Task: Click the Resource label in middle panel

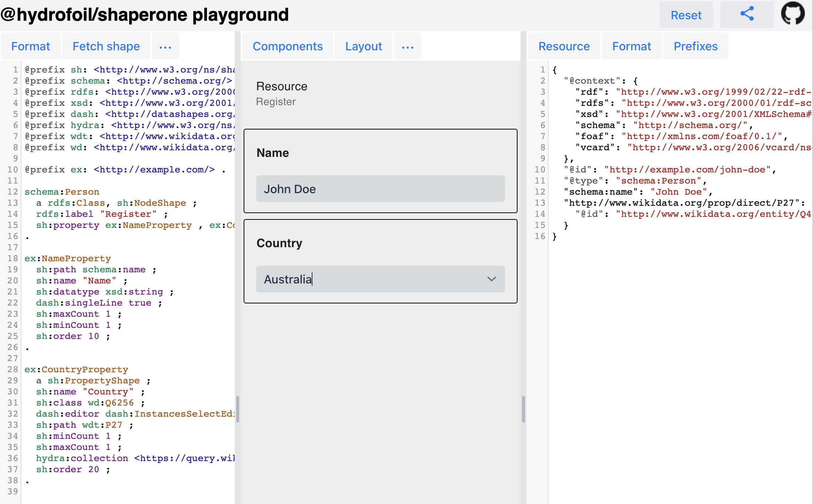Action: (x=282, y=87)
